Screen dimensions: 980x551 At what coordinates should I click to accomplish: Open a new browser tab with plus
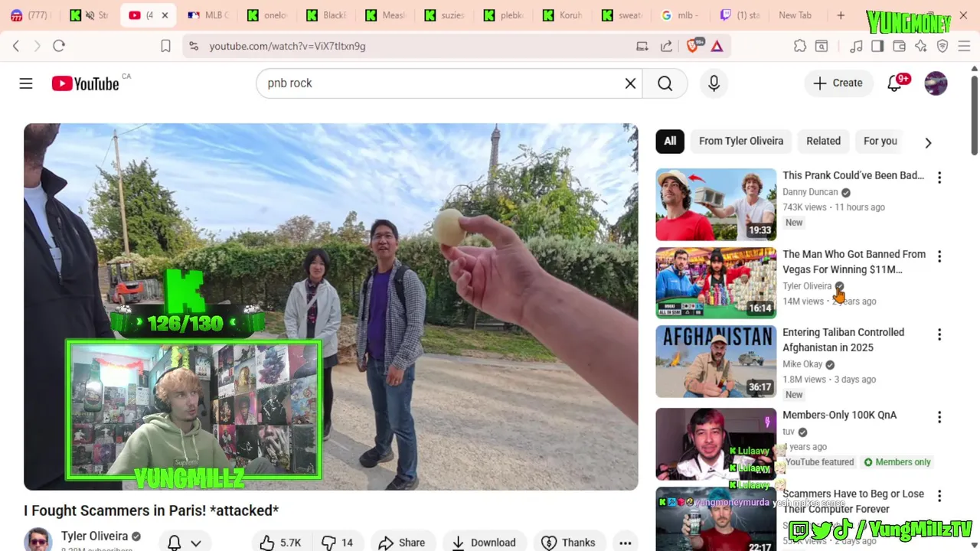[x=841, y=15]
